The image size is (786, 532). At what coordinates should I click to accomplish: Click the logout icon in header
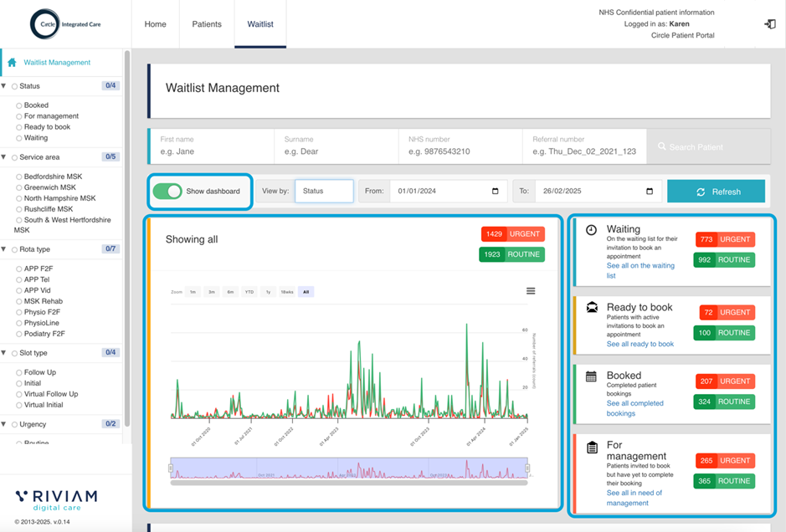[769, 24]
